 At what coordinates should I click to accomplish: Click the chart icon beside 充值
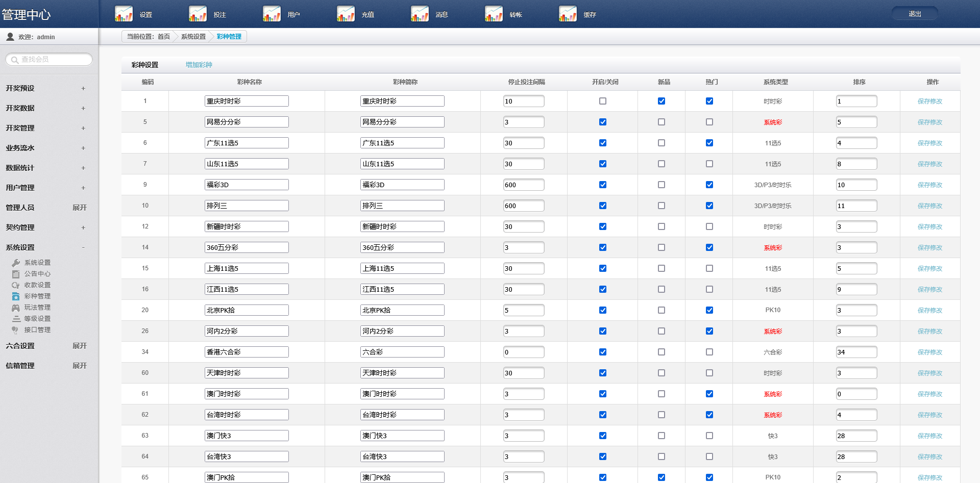[x=346, y=14]
